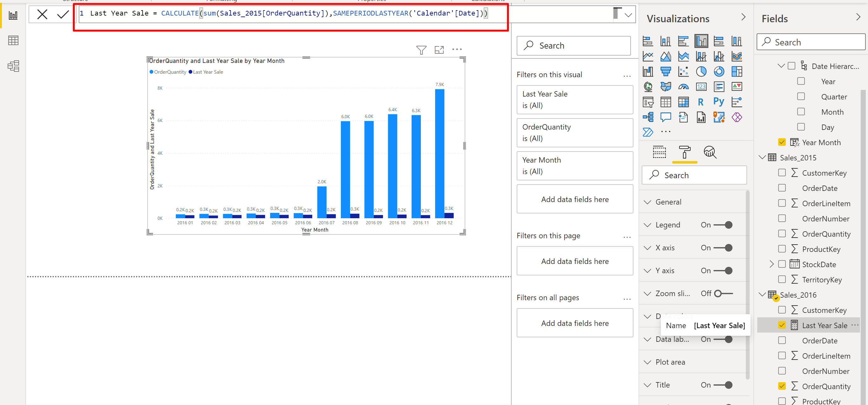Open More options ellipsis above chart
The image size is (868, 405).
coord(457,49)
